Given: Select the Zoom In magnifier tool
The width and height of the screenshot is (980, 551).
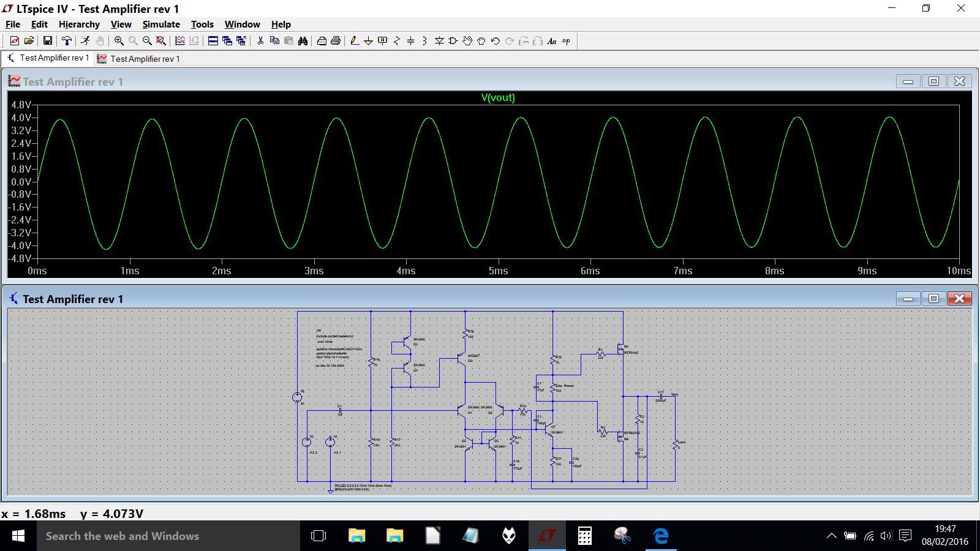Looking at the screenshot, I should (119, 41).
